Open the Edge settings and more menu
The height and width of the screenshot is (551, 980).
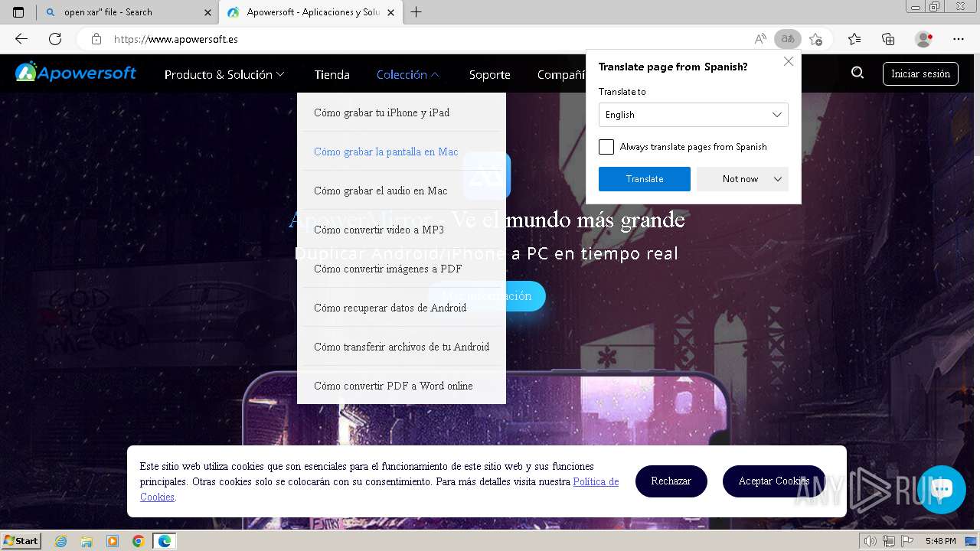[x=959, y=39]
